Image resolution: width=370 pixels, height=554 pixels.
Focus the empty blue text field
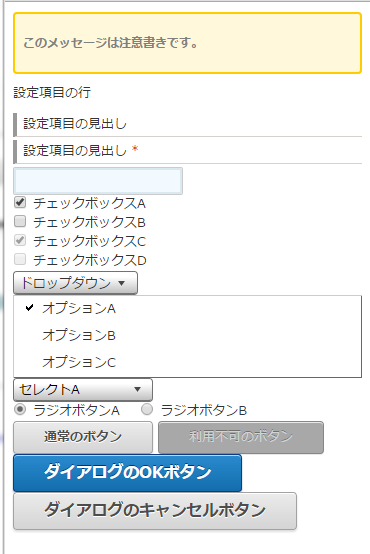(98, 181)
